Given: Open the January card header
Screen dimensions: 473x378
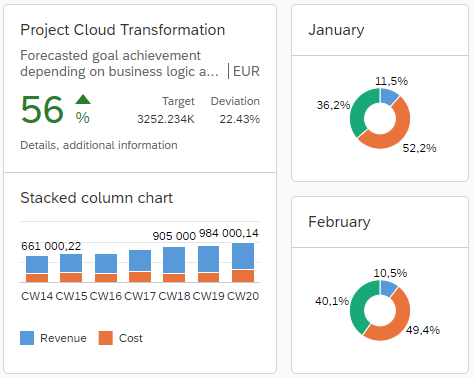Looking at the screenshot, I should (380, 30).
